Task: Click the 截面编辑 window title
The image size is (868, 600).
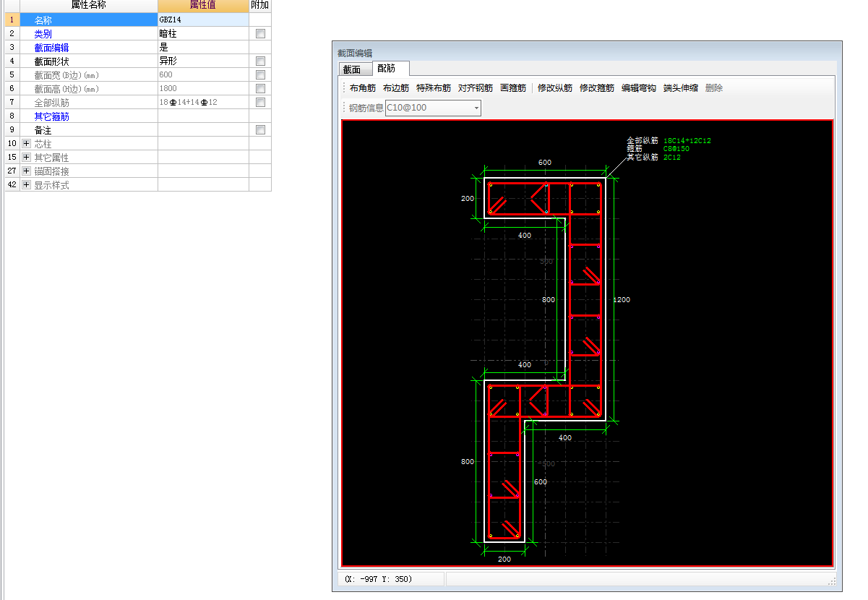Action: (355, 53)
